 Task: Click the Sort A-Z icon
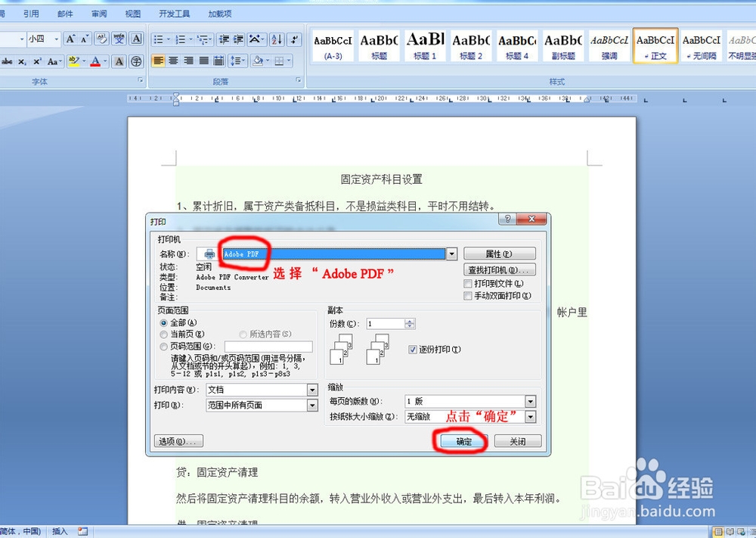coord(277,39)
